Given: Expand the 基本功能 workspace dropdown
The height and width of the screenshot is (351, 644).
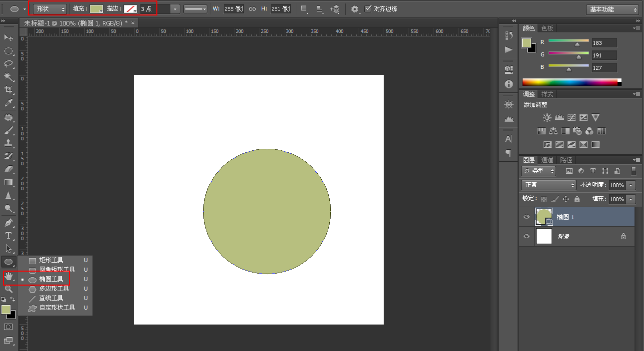Looking at the screenshot, I should [612, 9].
